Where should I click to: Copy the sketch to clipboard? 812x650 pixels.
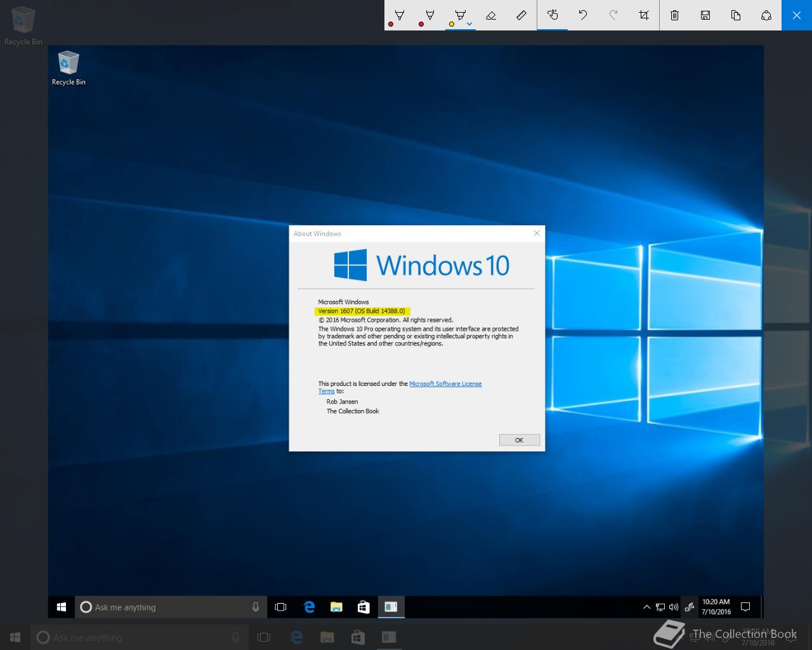pos(736,15)
